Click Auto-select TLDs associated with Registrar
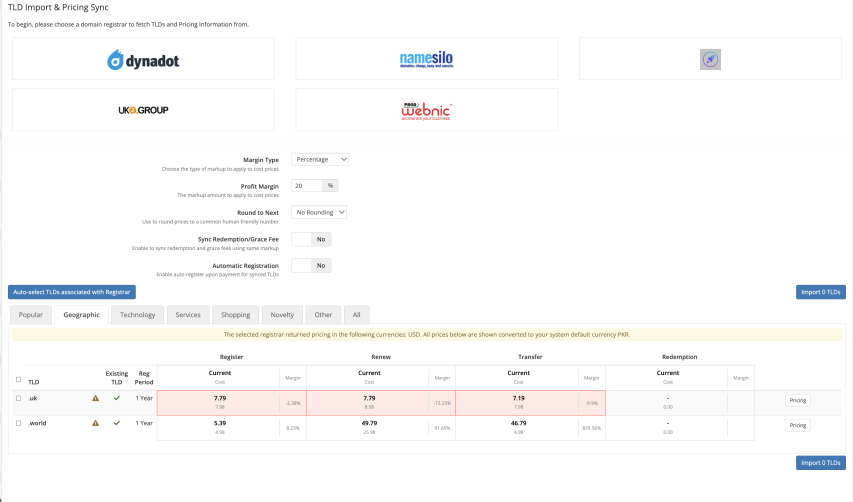This screenshot has width=853, height=502. pos(72,292)
